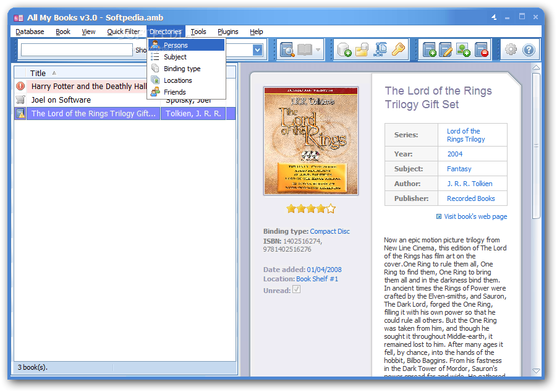Viewport: 557px width, 392px height.
Task: Click the Recorded Books publisher link
Action: pos(470,198)
